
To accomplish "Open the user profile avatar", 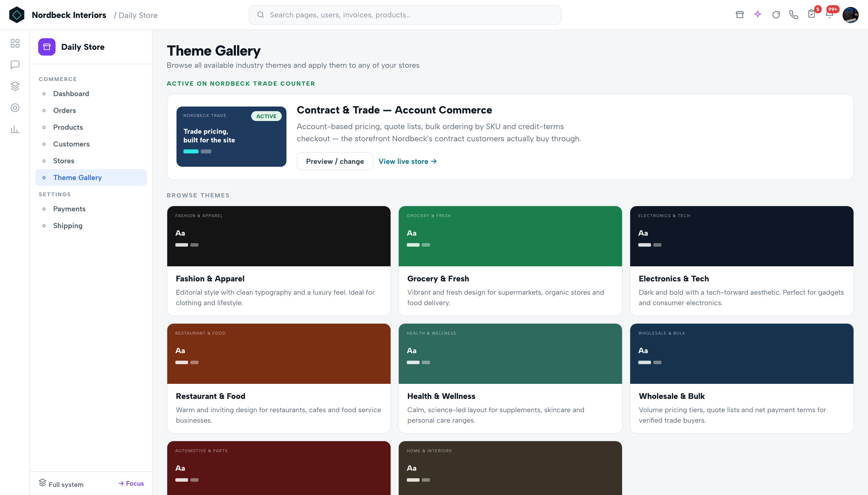I will (850, 15).
